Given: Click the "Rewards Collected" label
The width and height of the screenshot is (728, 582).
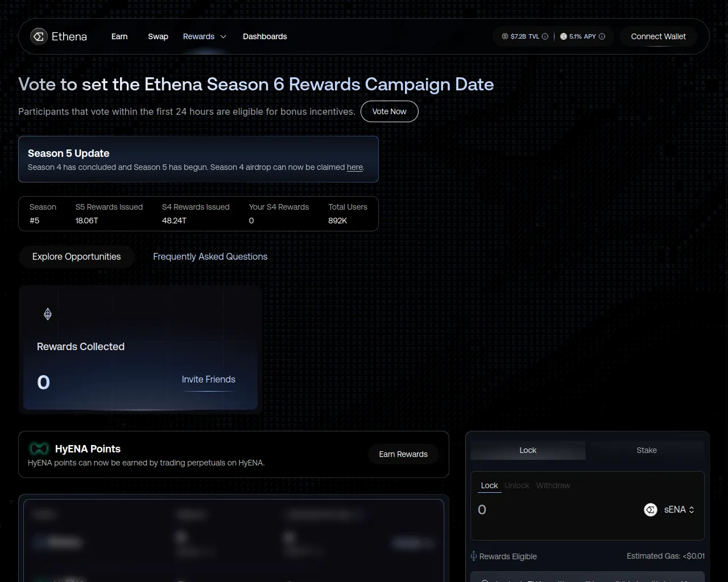Looking at the screenshot, I should (x=81, y=347).
